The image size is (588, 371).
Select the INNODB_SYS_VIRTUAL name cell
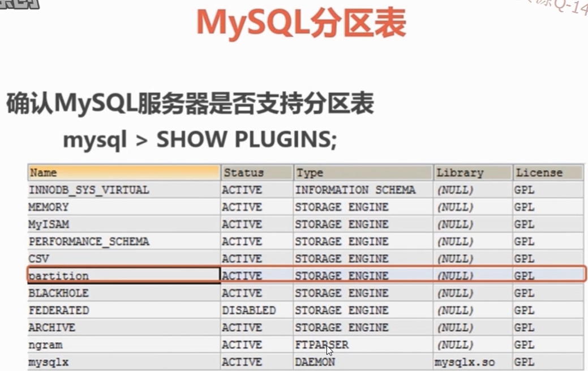124,190
